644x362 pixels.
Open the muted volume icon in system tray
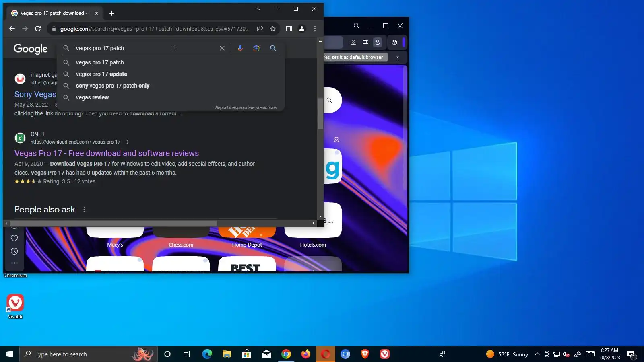coord(566,354)
